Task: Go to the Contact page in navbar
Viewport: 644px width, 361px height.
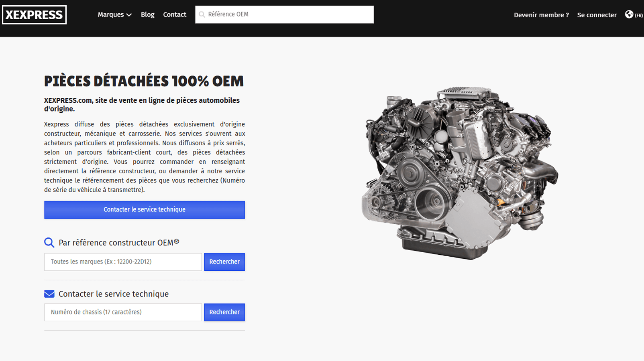Action: [174, 14]
